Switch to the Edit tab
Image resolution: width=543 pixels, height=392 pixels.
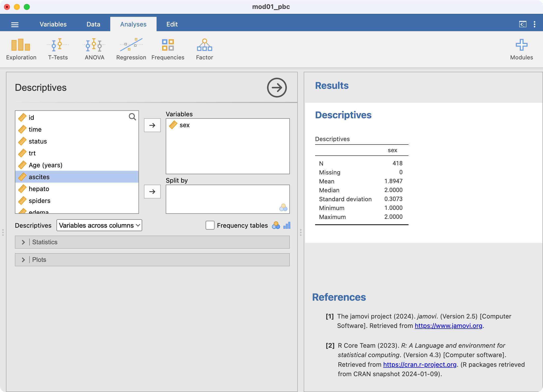172,24
